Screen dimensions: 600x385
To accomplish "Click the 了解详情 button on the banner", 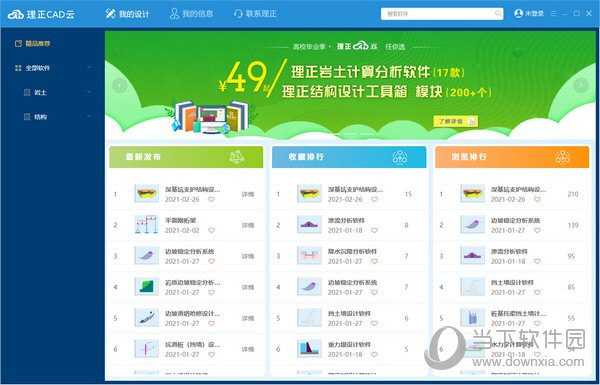I will point(455,121).
